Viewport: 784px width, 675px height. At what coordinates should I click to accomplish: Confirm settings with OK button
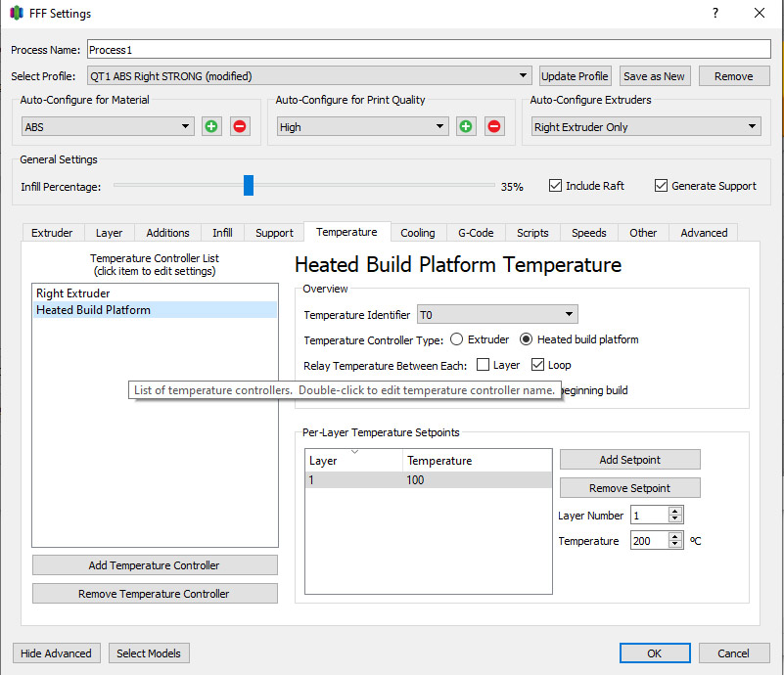click(655, 653)
